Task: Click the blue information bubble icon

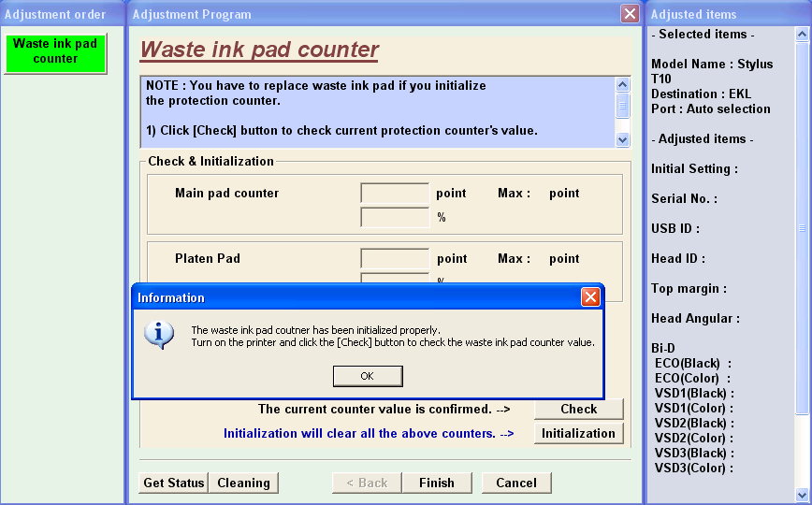Action: coord(159,334)
